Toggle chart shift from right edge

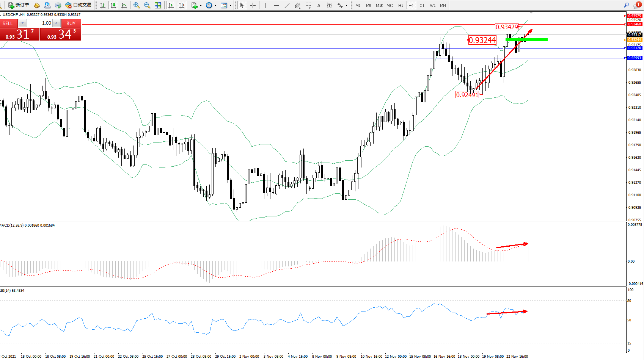pos(182,5)
